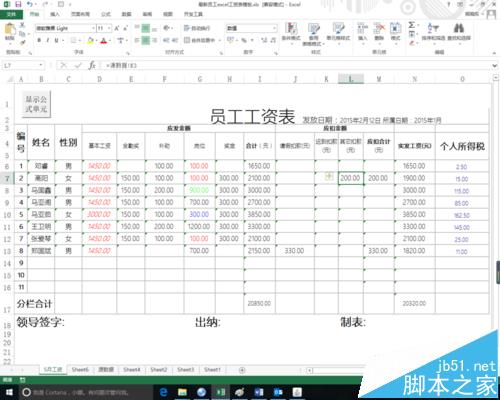Click the Increase Decimal icon

pos(264,40)
